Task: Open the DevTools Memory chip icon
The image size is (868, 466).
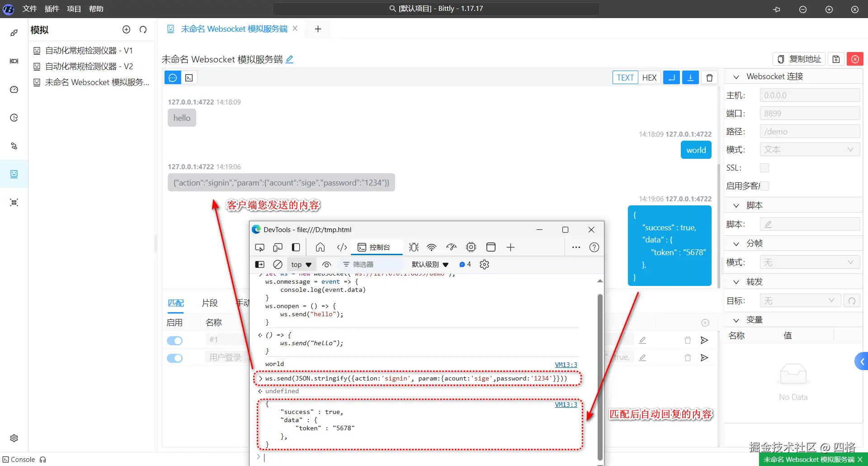Action: pos(471,247)
